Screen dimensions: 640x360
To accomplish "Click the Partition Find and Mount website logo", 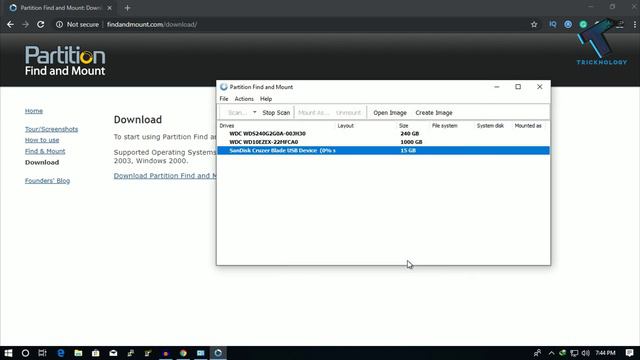I will 65,60.
